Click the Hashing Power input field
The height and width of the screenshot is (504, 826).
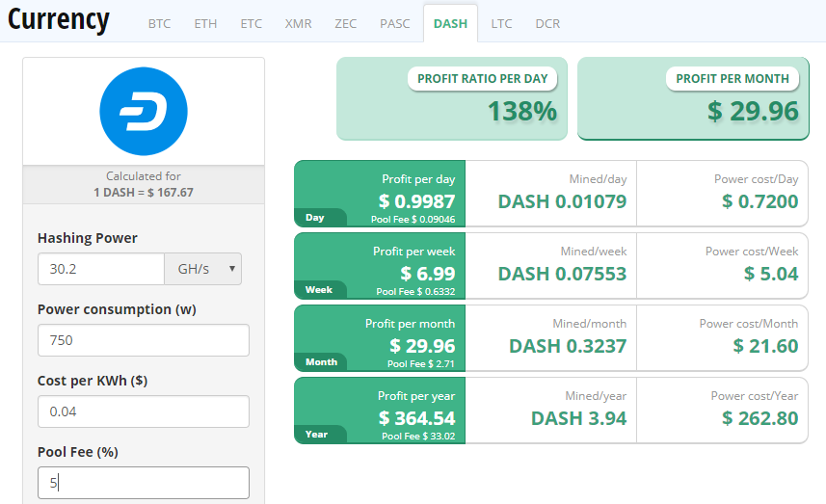(101, 269)
